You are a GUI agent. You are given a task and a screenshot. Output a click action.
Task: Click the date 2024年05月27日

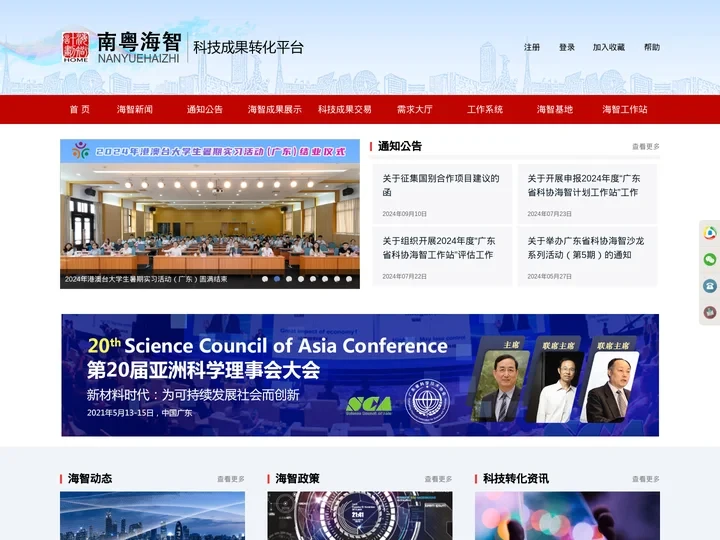(549, 276)
